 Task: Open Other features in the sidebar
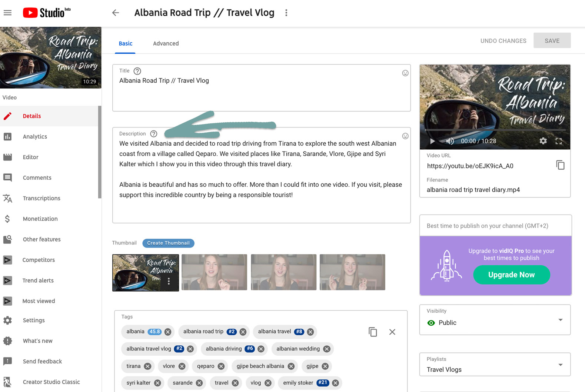49,239
